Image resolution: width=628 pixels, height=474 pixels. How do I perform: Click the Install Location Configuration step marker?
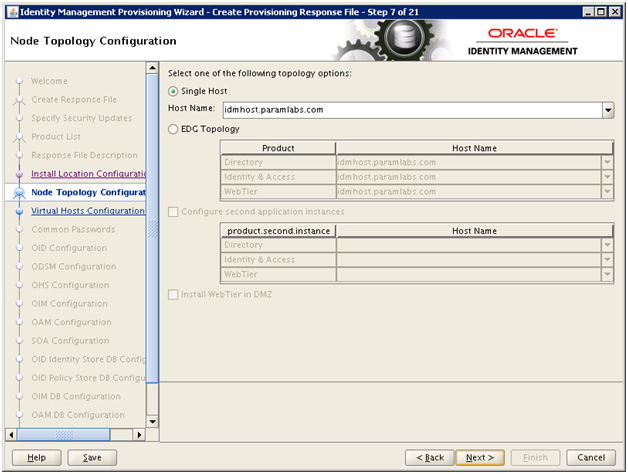coord(19,174)
